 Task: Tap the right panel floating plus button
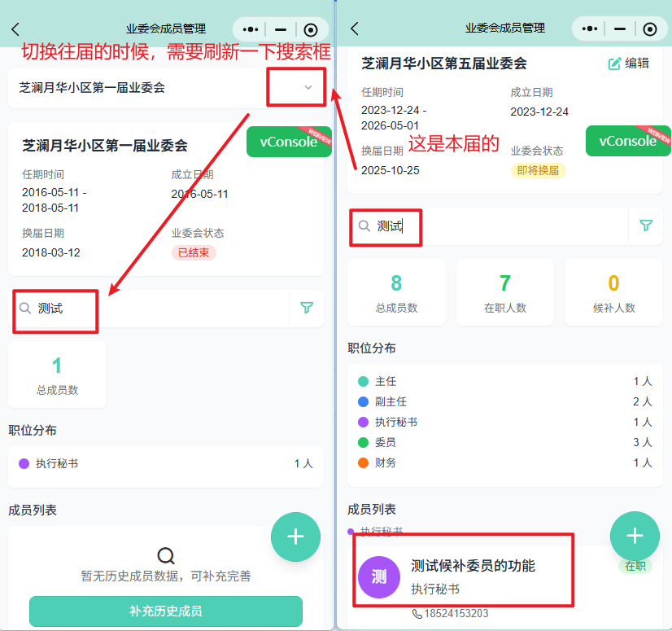(635, 535)
